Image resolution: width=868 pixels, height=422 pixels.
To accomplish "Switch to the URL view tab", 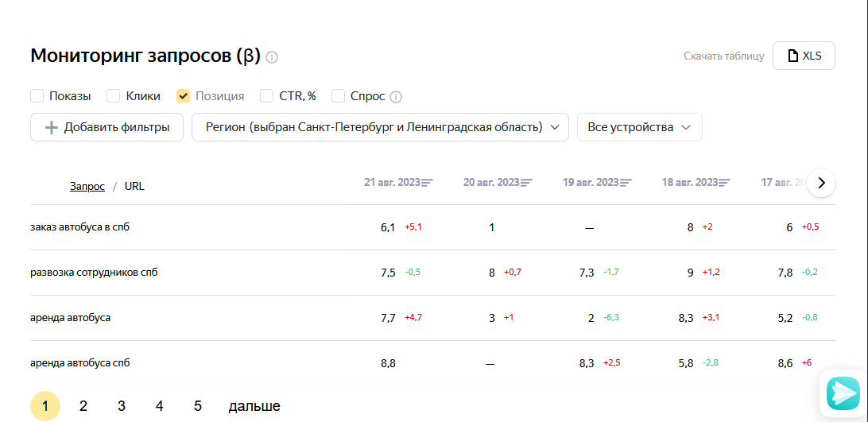I will [x=134, y=187].
